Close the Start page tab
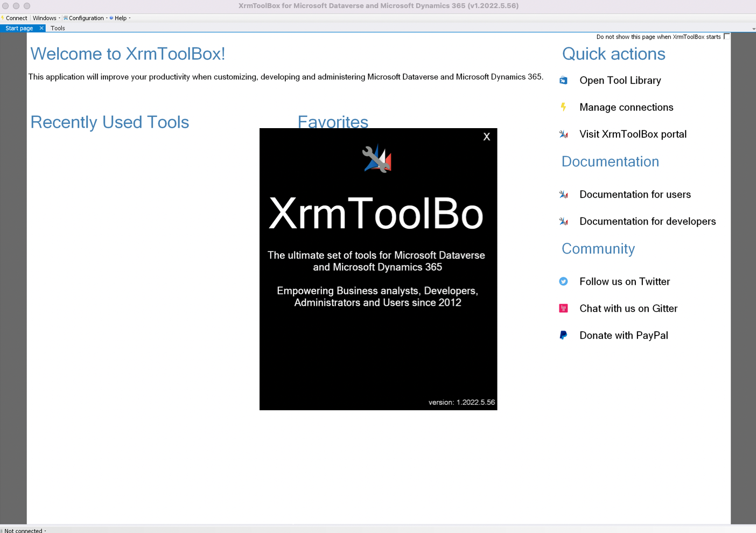 click(x=41, y=28)
